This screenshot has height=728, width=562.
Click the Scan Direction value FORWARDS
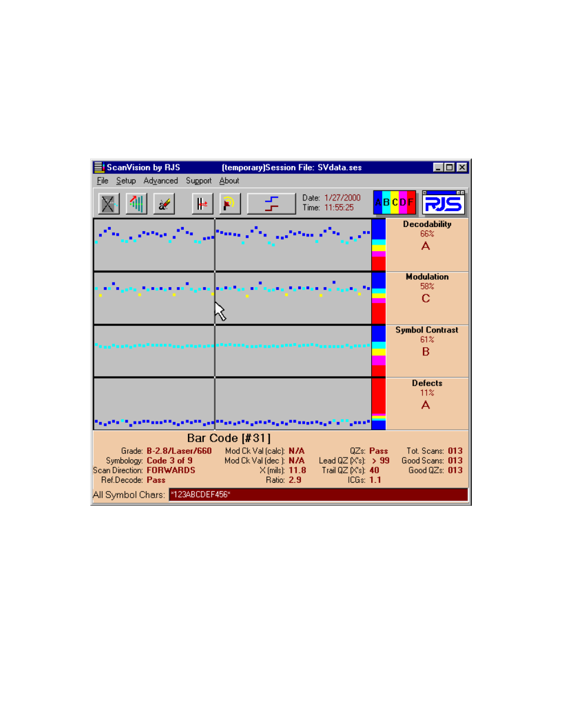tap(171, 470)
